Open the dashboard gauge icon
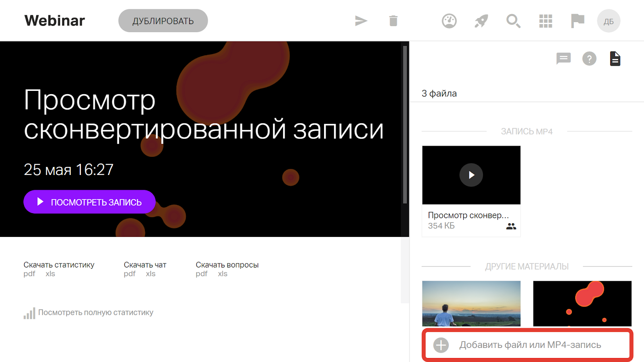 [x=449, y=21]
